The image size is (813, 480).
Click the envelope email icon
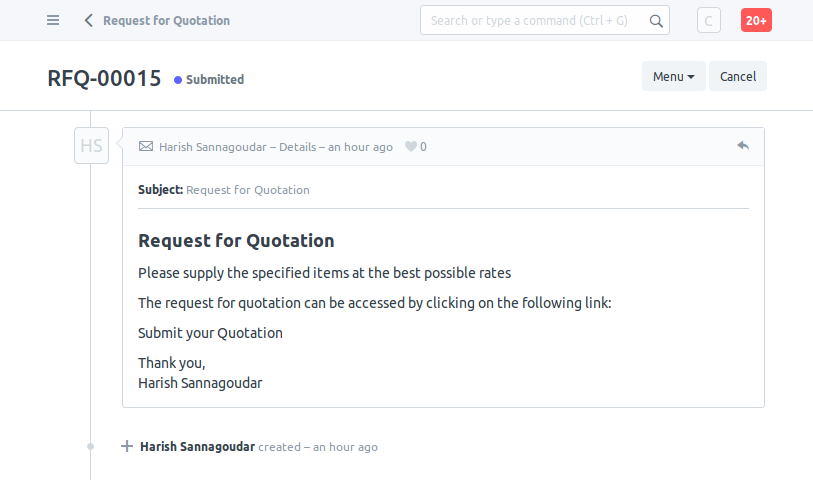point(146,147)
